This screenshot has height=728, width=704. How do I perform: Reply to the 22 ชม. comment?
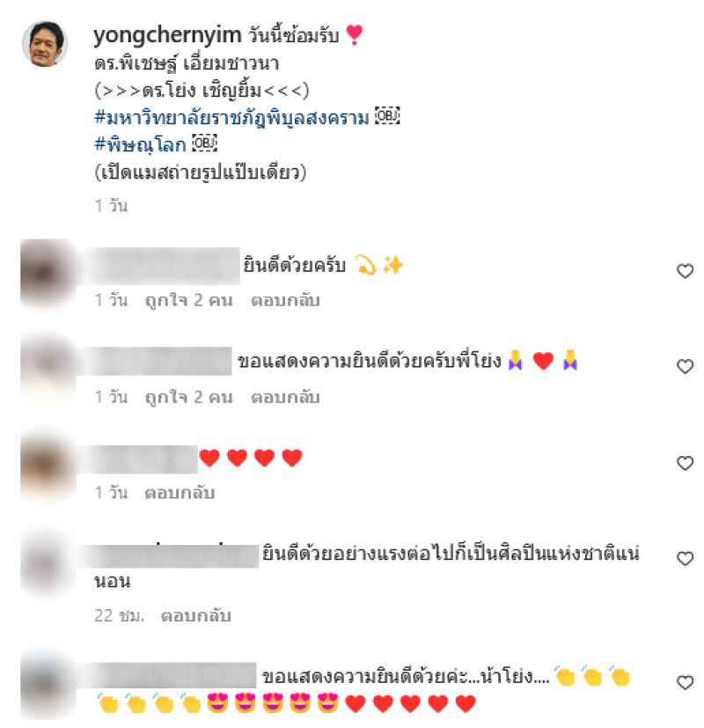pos(196,616)
